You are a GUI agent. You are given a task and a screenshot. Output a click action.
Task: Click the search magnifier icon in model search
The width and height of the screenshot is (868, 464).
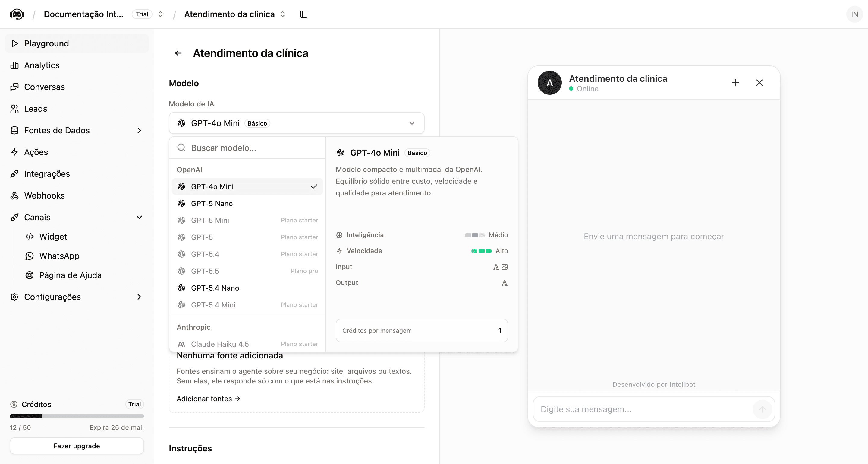(x=181, y=148)
